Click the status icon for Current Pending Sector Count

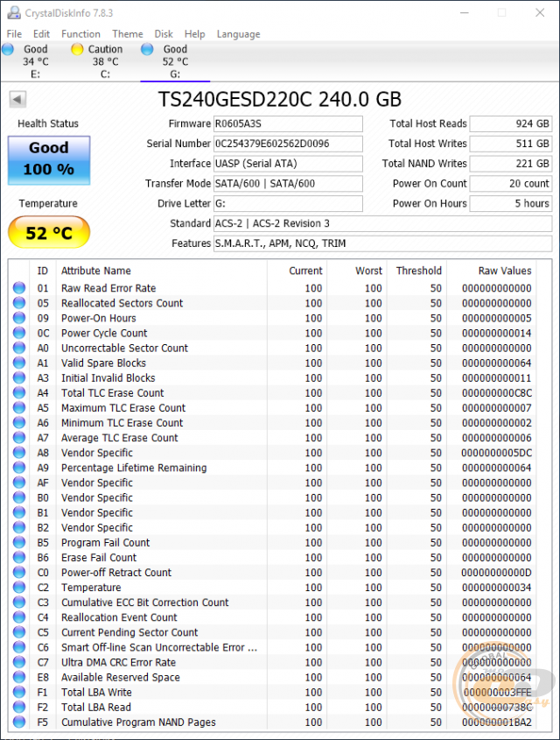coord(19,632)
